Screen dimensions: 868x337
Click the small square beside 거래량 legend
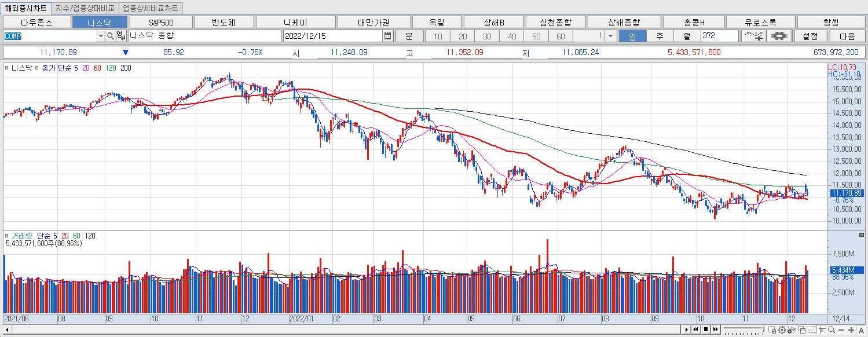[6, 236]
